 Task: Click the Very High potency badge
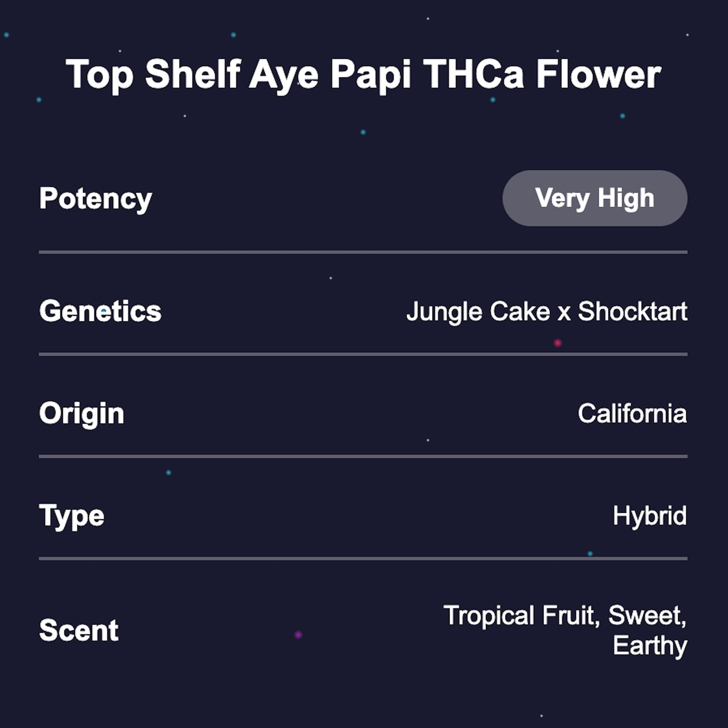(x=594, y=198)
